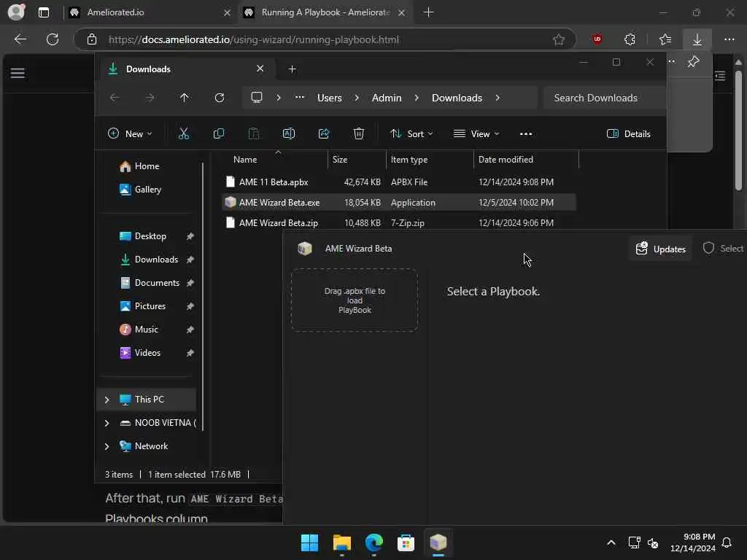Select the AME 11 Beta.apbx file
The width and height of the screenshot is (747, 560).
(x=399, y=182)
